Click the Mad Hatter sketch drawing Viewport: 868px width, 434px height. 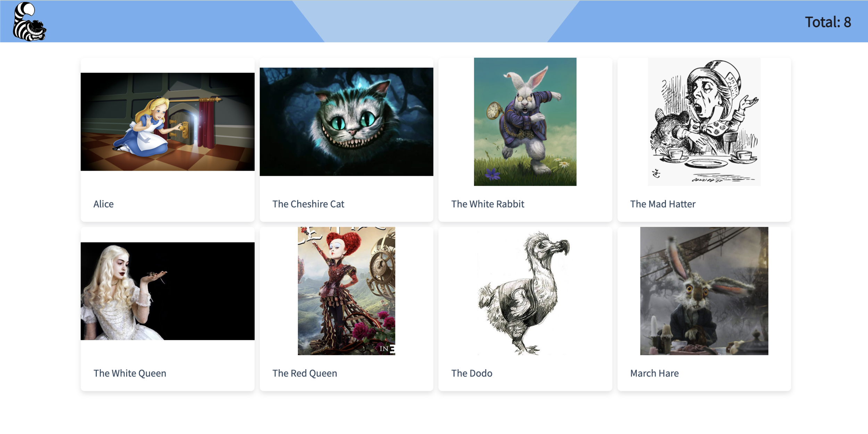click(704, 122)
